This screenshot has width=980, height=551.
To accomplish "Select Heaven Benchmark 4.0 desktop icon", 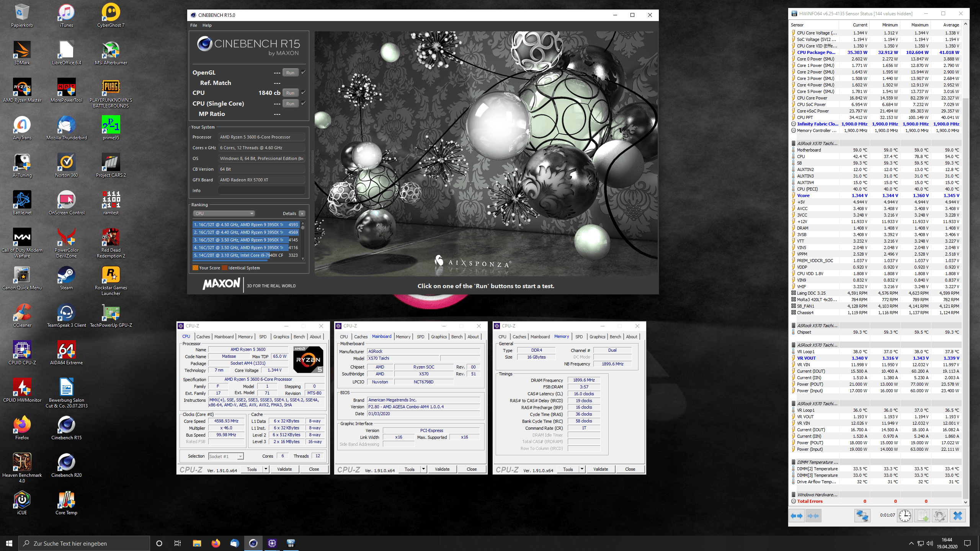I will [x=22, y=468].
